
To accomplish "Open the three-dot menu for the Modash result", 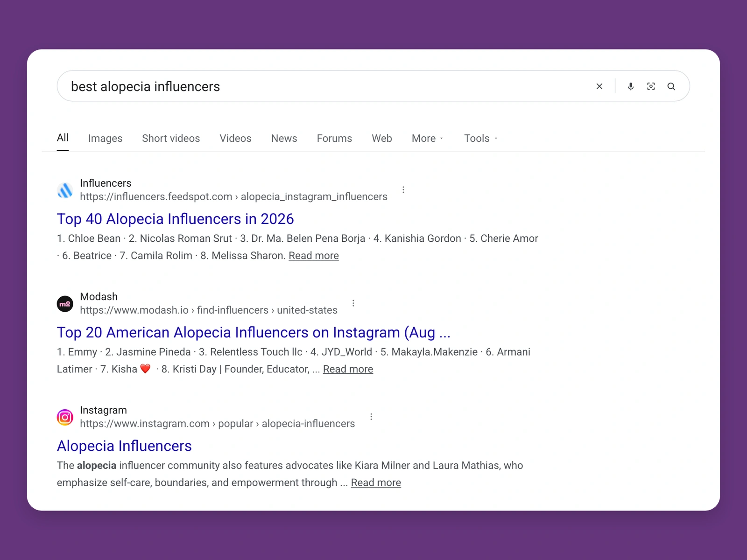I will 353,303.
